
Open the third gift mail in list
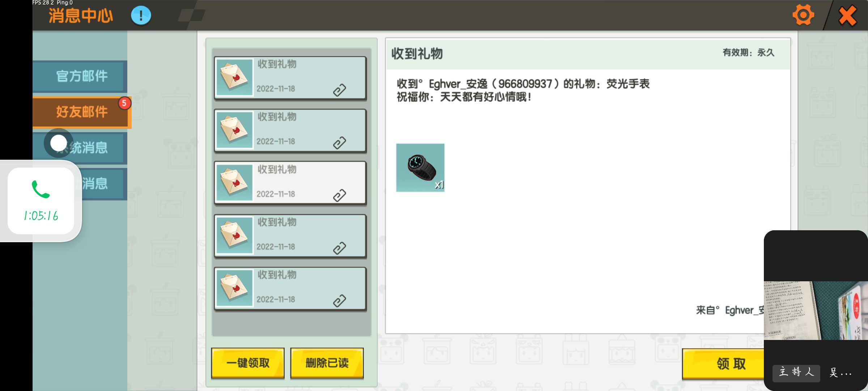[x=290, y=183]
